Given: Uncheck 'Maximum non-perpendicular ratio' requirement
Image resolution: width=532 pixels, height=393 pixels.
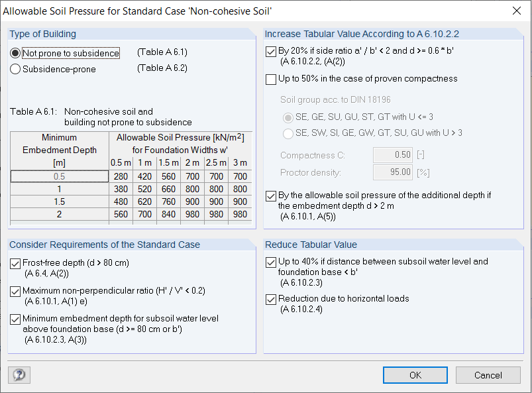Looking at the screenshot, I should (x=15, y=292).
